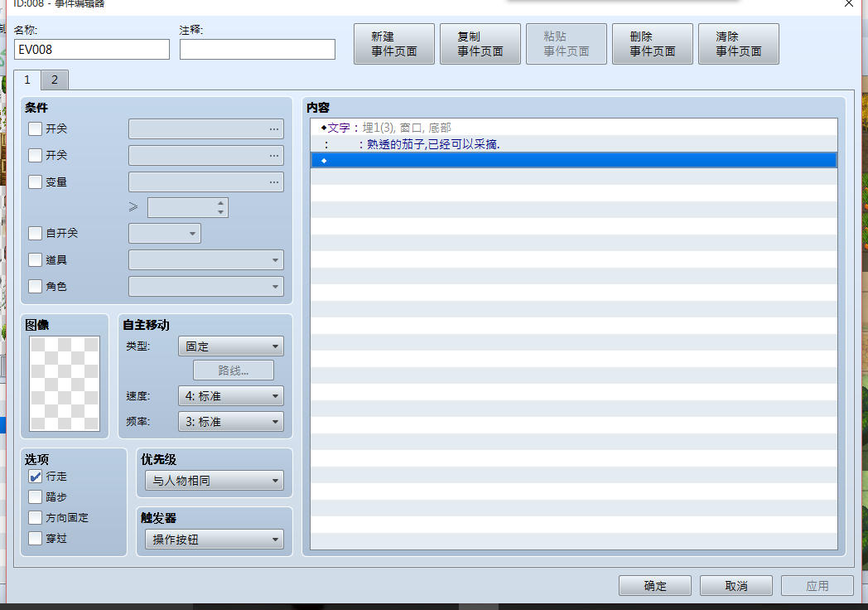Click the event 图像 thumbnail box
Screen dimensions: 868x610
[65, 384]
